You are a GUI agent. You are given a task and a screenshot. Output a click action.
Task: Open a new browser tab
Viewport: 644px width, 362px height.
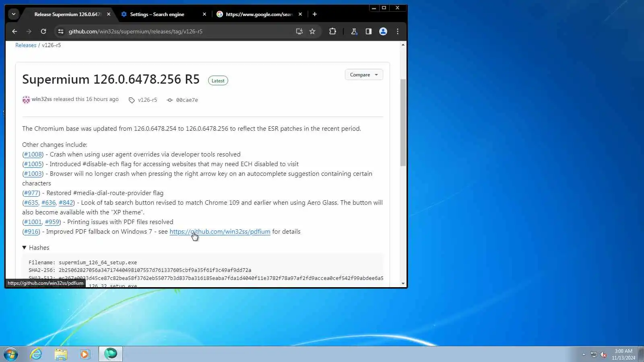pos(315,14)
